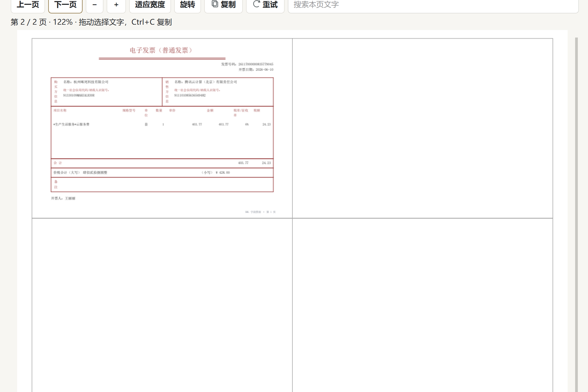Zoom in with the plus button
588x392 pixels.
116,5
